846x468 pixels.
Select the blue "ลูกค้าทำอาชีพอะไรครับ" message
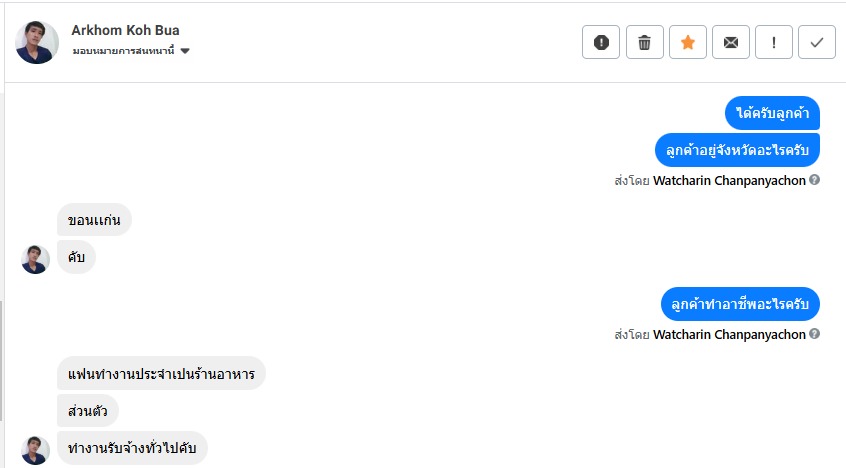[740, 304]
